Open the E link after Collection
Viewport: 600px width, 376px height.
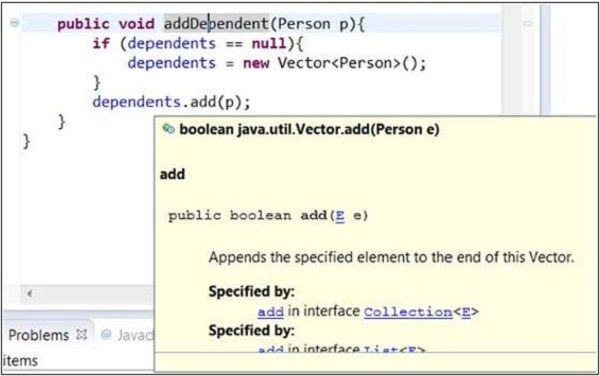[466, 312]
